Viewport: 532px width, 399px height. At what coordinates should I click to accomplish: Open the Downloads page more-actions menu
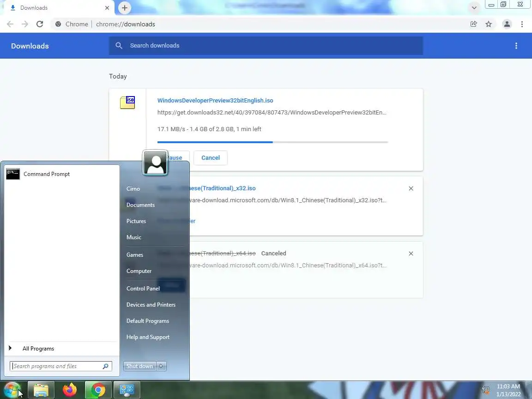point(516,46)
